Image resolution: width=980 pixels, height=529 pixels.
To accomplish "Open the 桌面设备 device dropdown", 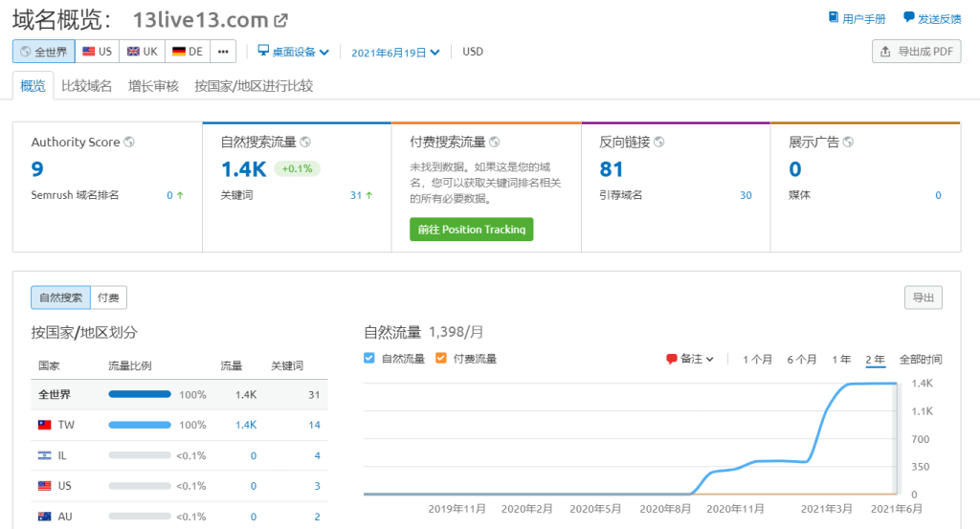I will pyautogui.click(x=294, y=52).
